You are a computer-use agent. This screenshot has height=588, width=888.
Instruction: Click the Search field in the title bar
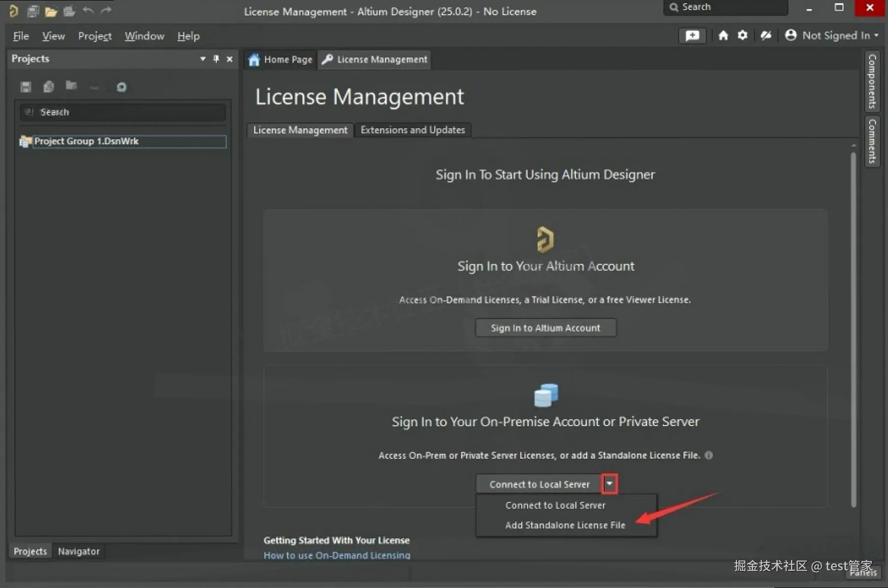tap(726, 7)
